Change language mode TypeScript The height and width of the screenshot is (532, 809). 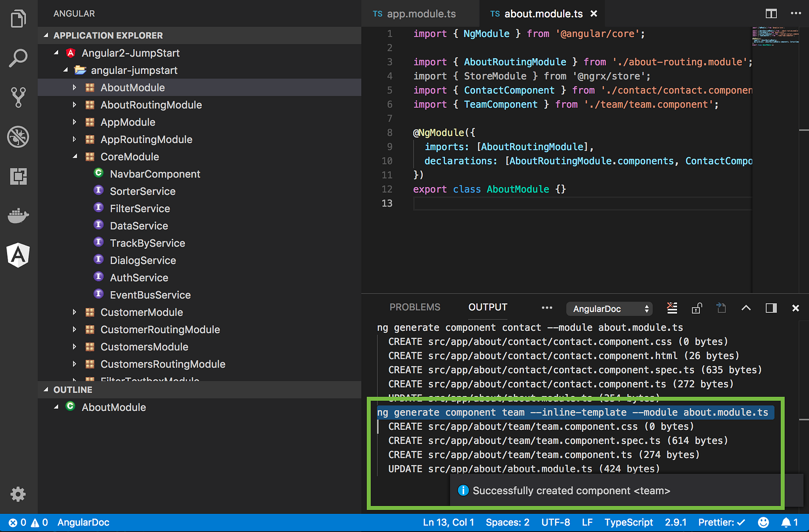[628, 522]
